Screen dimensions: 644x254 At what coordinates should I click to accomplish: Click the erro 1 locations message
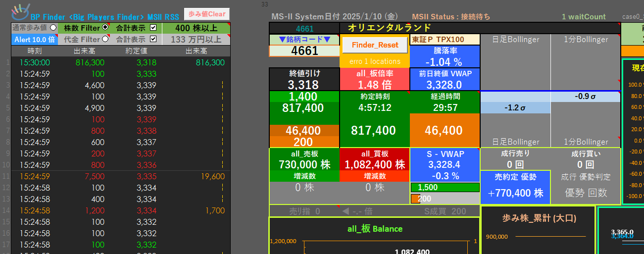click(375, 61)
